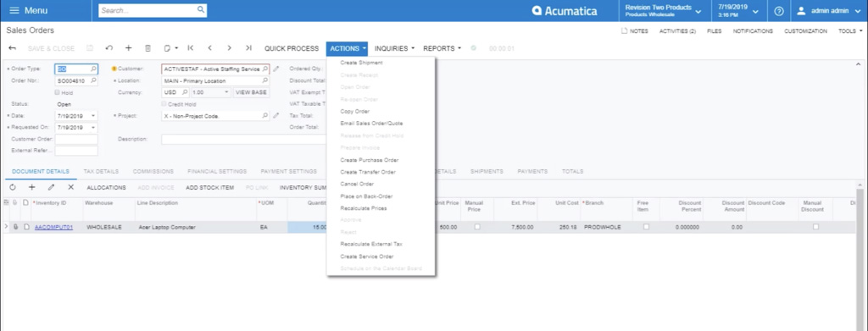Screen dimensions: 868x331
Task: Toggle Manual Price checkbox in row
Action: coord(477,227)
